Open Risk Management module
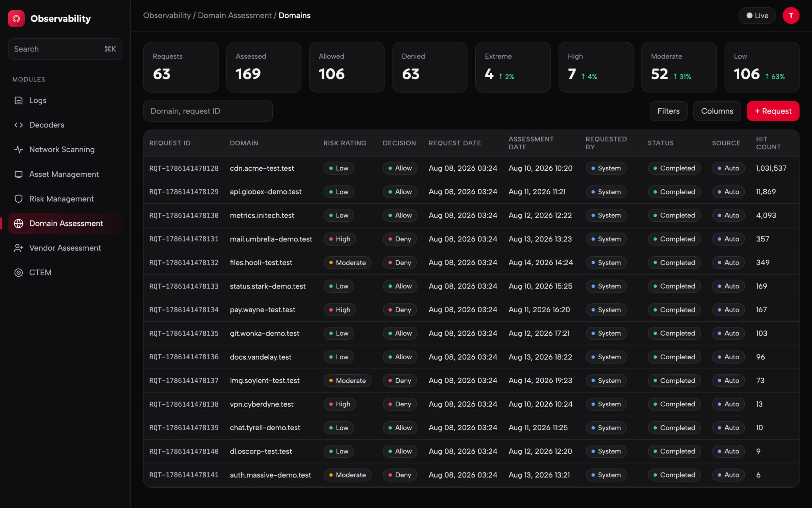The image size is (812, 508). tap(65, 199)
